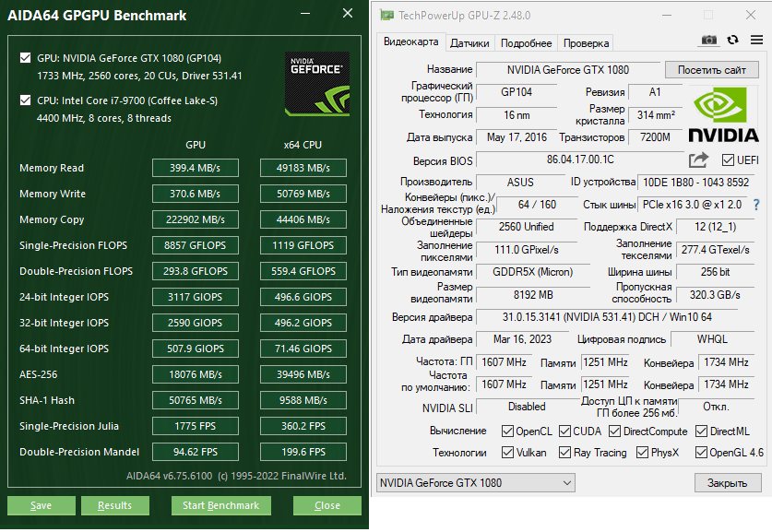
Task: Toggle the UEFI checkbox
Action: click(728, 160)
